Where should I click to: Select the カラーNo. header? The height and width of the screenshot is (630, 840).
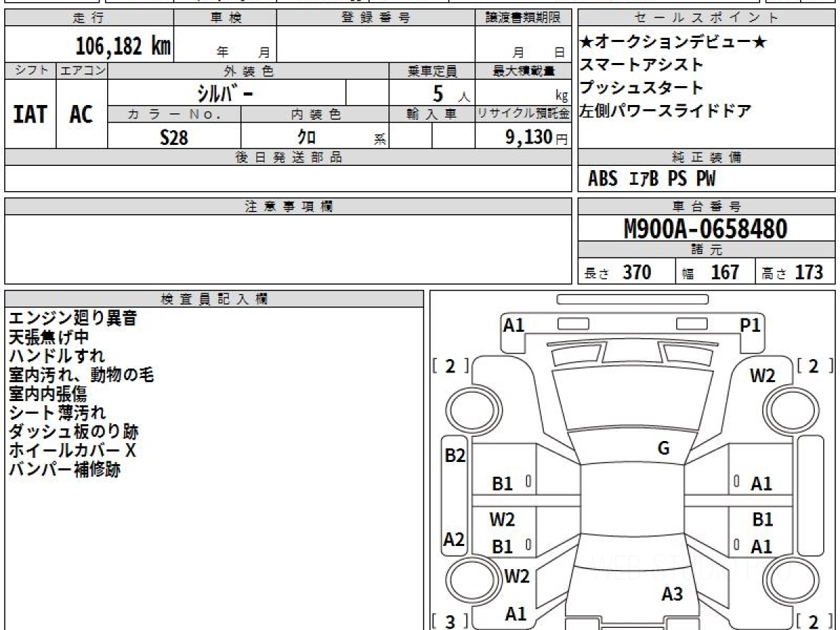click(174, 114)
